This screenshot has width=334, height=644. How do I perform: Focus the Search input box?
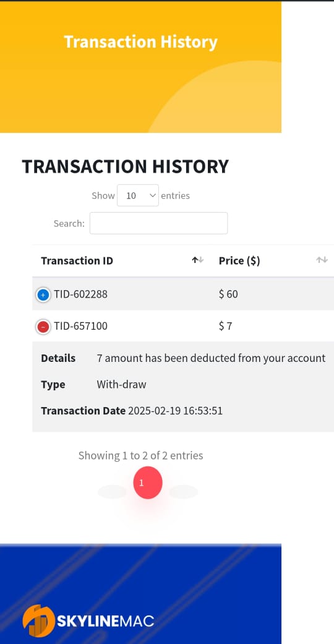click(x=158, y=223)
